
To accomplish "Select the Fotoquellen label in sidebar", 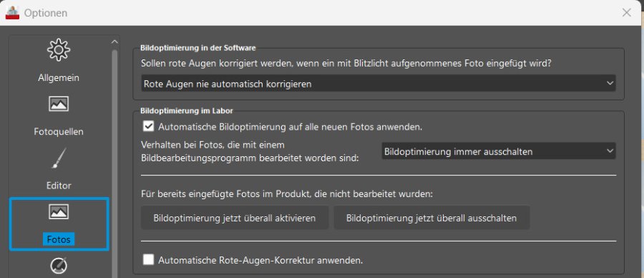I will coord(59,132).
